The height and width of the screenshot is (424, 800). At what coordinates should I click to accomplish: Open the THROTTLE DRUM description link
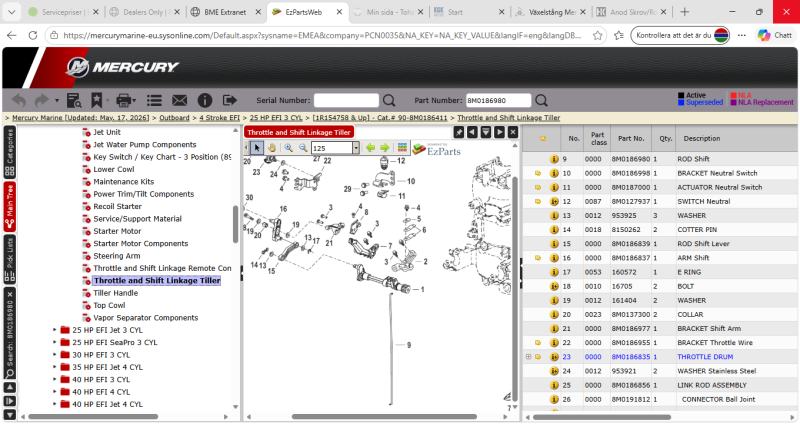[705, 357]
